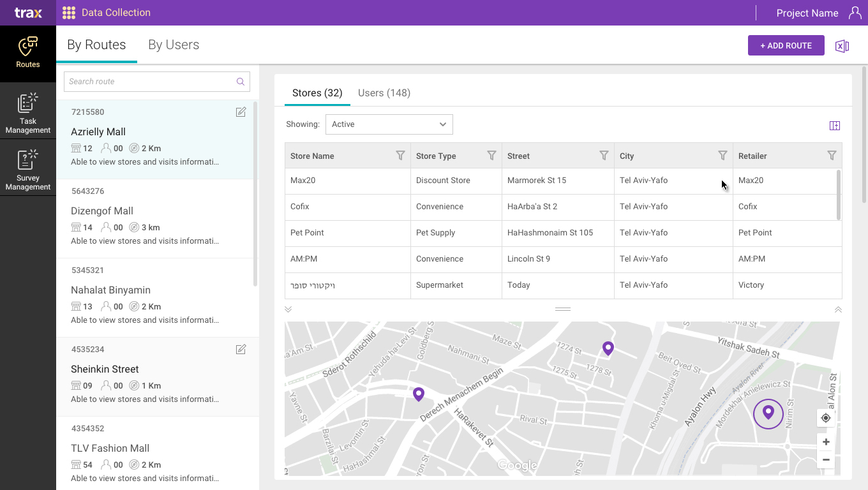Screen dimensions: 868x490
Task: Edit the Sheinkin Street route
Action: 241,350
